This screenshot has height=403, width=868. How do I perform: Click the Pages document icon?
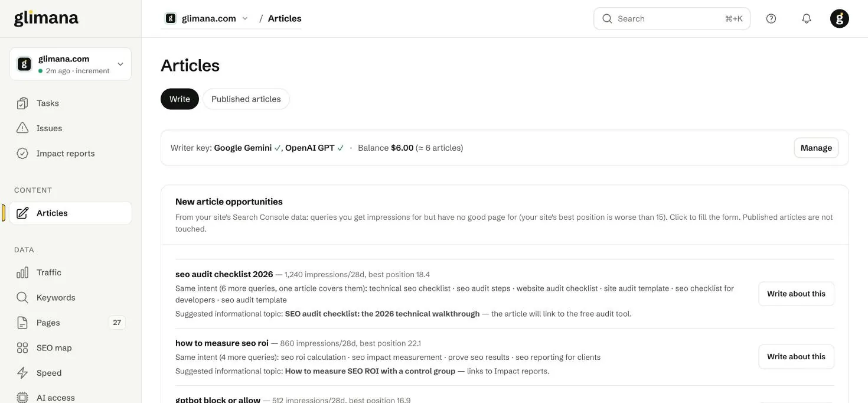pos(22,323)
